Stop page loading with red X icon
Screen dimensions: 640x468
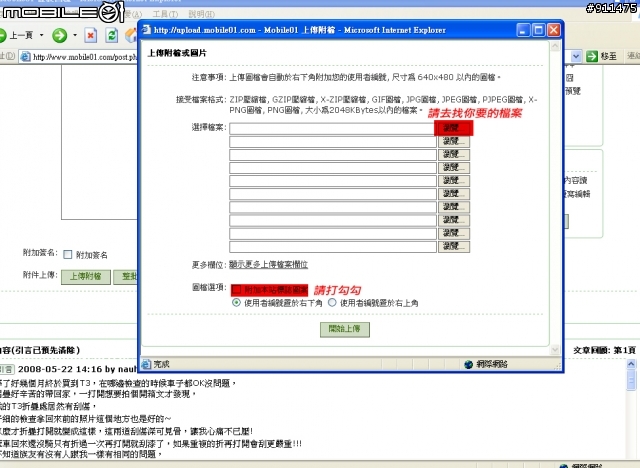click(x=91, y=35)
